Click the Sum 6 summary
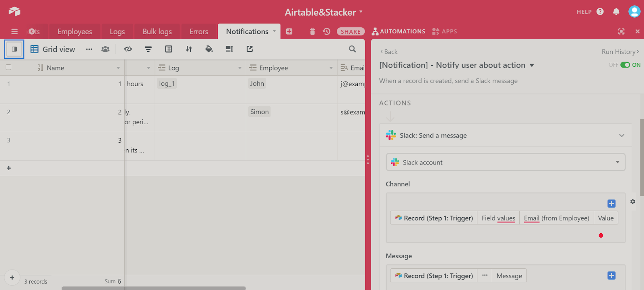This screenshot has height=290, width=644. (113, 281)
